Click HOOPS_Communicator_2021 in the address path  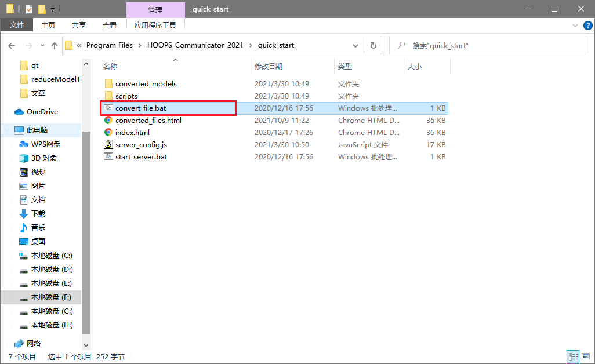pyautogui.click(x=195, y=45)
